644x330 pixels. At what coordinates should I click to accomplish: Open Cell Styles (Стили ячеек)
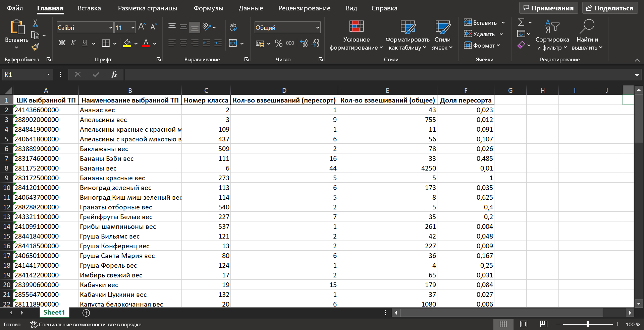(x=442, y=35)
